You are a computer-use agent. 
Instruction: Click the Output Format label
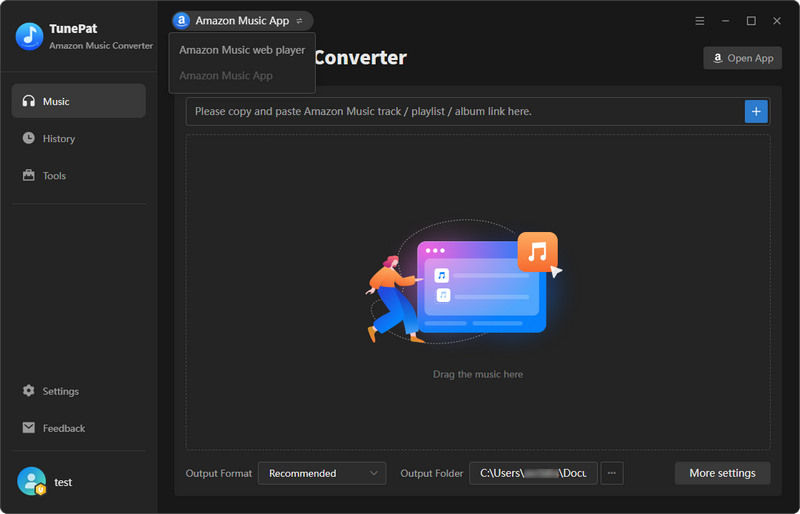click(x=219, y=473)
